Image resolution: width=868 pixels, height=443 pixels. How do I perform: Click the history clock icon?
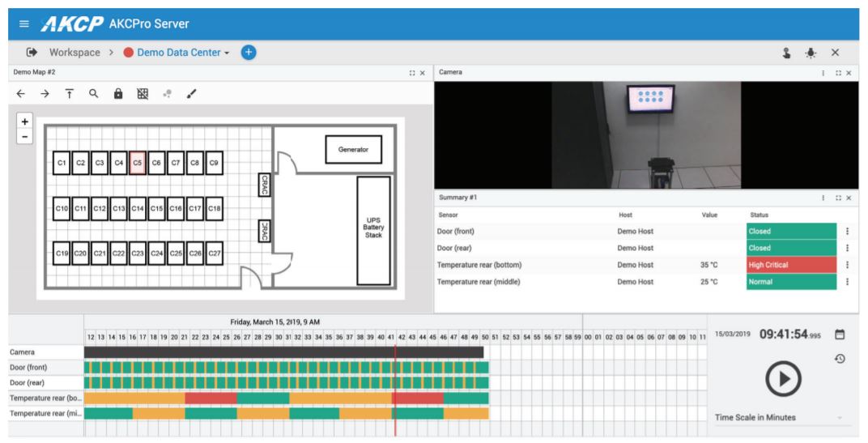pos(840,358)
